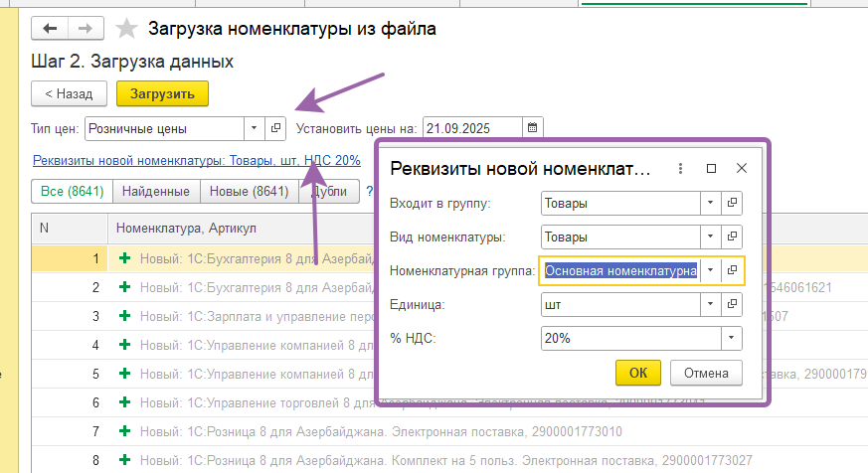Open the Реквизиты новой номенклатуры link
868x473 pixels.
[x=197, y=160]
